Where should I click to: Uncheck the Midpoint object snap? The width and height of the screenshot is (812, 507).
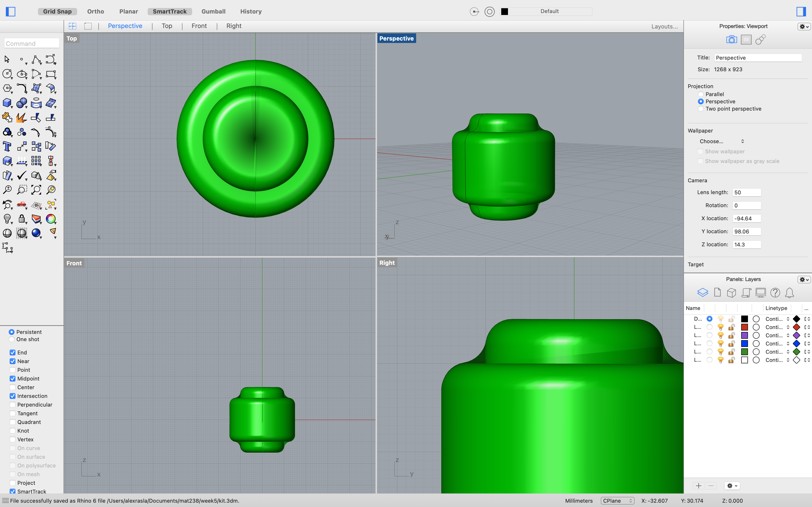[x=12, y=379]
